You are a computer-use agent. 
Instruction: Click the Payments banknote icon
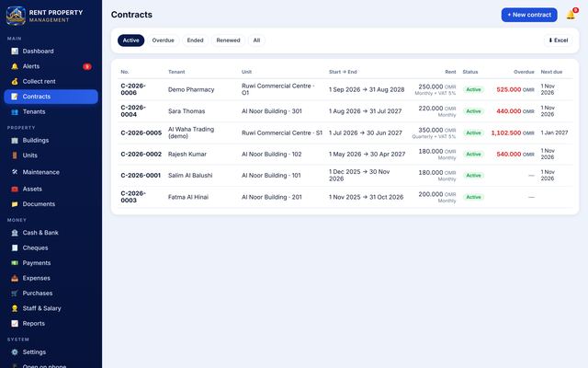coord(15,263)
